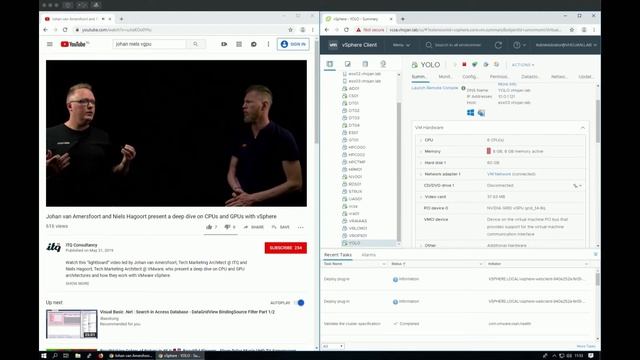Select the Configure tab for YOLO
The height and width of the screenshot is (360, 640).
(470, 77)
